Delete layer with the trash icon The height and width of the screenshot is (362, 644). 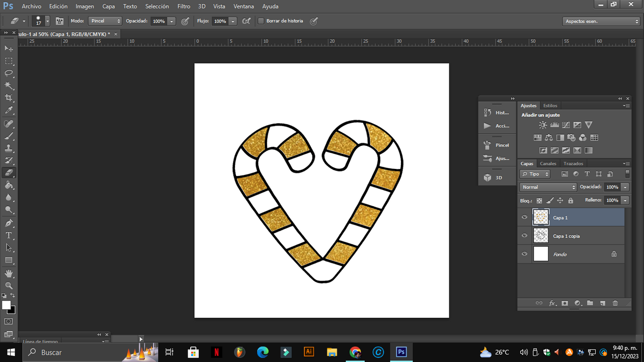pyautogui.click(x=615, y=303)
